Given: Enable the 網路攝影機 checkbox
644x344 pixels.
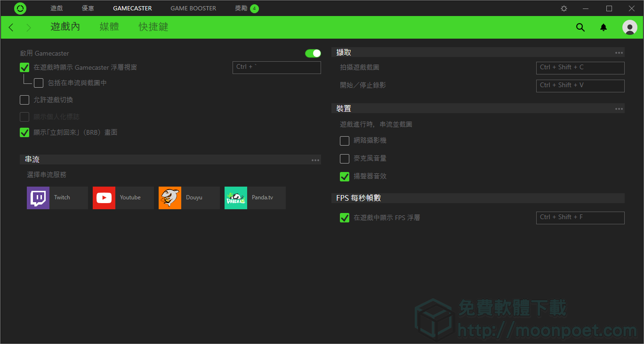Looking at the screenshot, I should pyautogui.click(x=345, y=140).
